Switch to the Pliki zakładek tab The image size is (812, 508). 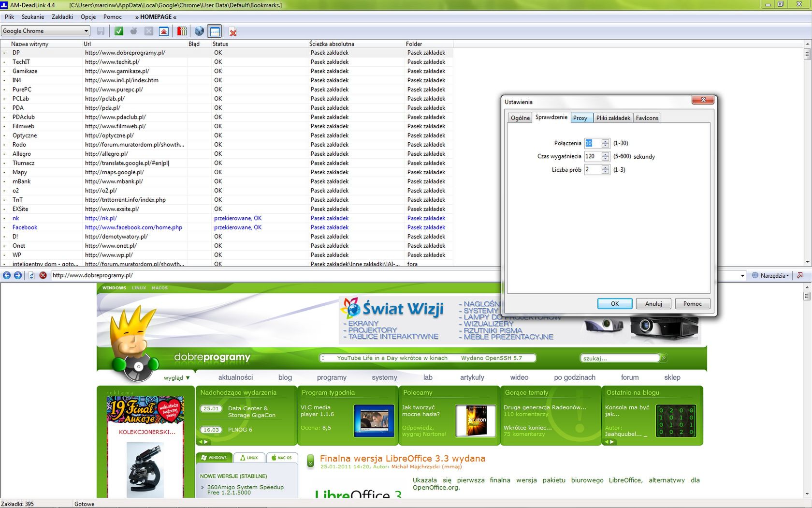[613, 118]
